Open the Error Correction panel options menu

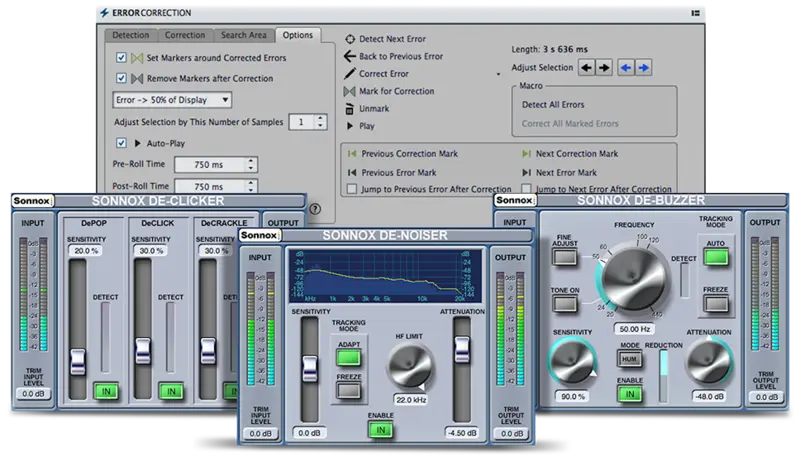click(695, 12)
